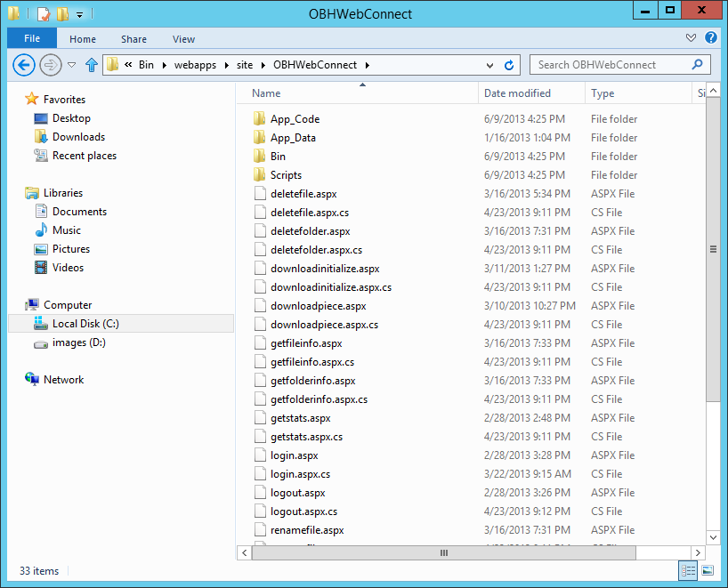Image resolution: width=728 pixels, height=588 pixels.
Task: Select the login.aspx file icon
Action: coord(260,455)
